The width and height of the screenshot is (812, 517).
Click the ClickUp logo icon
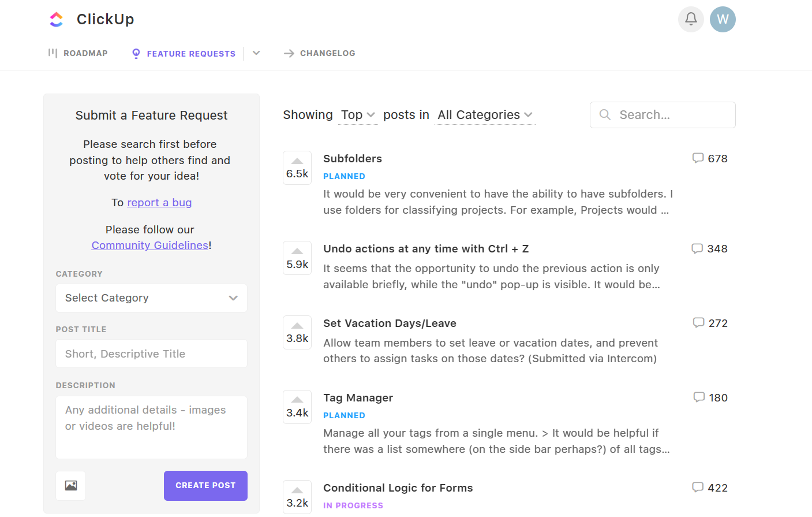coord(56,19)
